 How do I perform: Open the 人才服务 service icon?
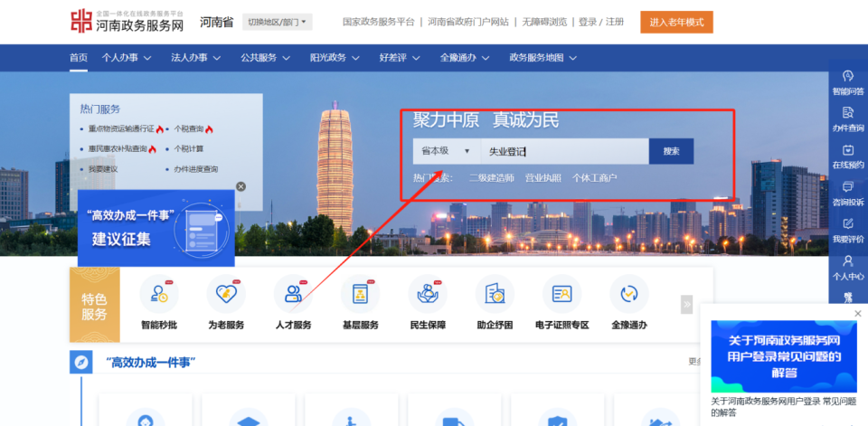coord(293,294)
